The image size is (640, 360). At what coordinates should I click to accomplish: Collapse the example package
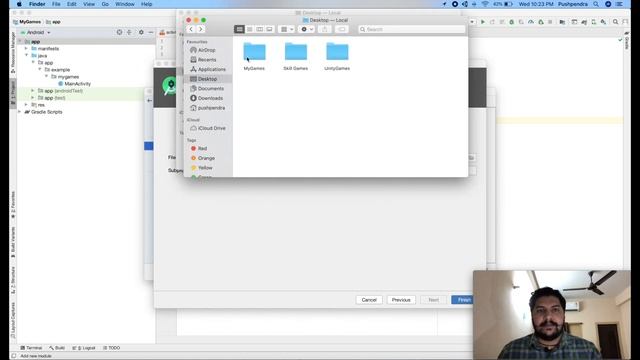[x=40, y=70]
